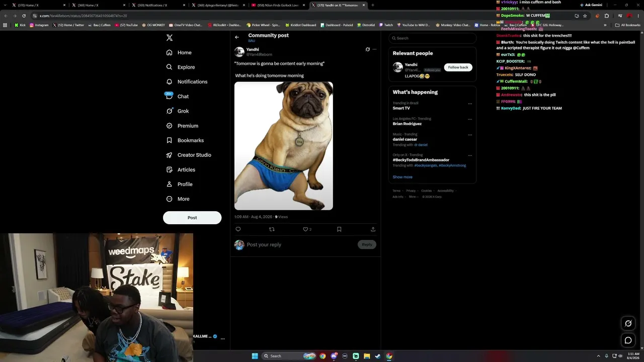Open the All Bookmarks folder
The image size is (644, 362).
627,25
